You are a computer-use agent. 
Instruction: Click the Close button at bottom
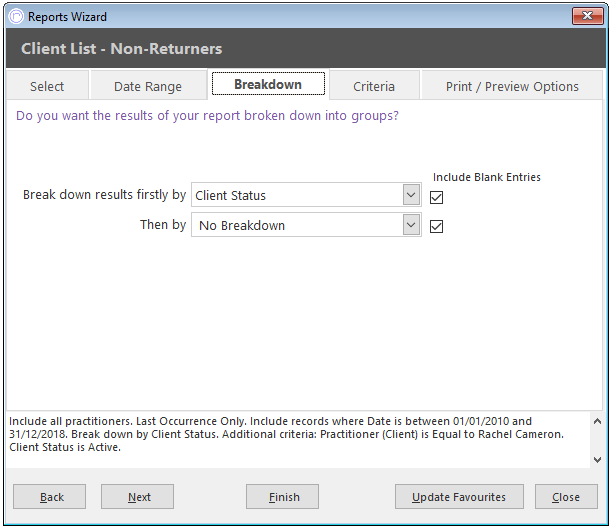(x=566, y=496)
